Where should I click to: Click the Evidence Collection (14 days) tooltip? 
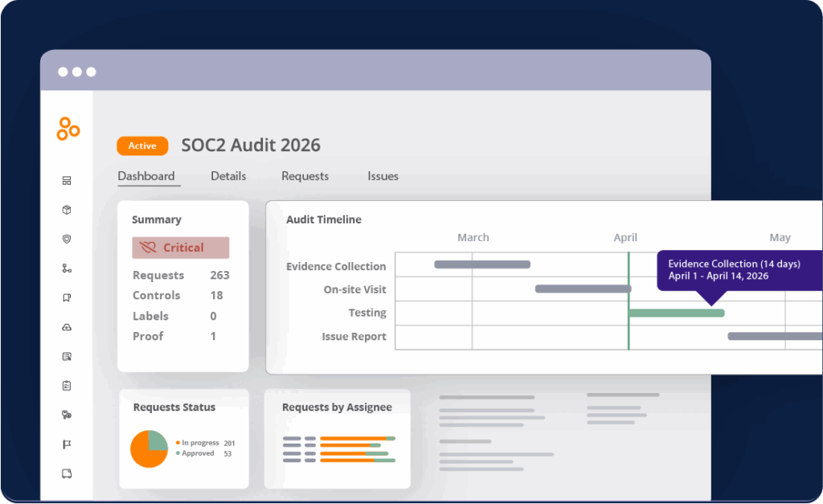(739, 270)
